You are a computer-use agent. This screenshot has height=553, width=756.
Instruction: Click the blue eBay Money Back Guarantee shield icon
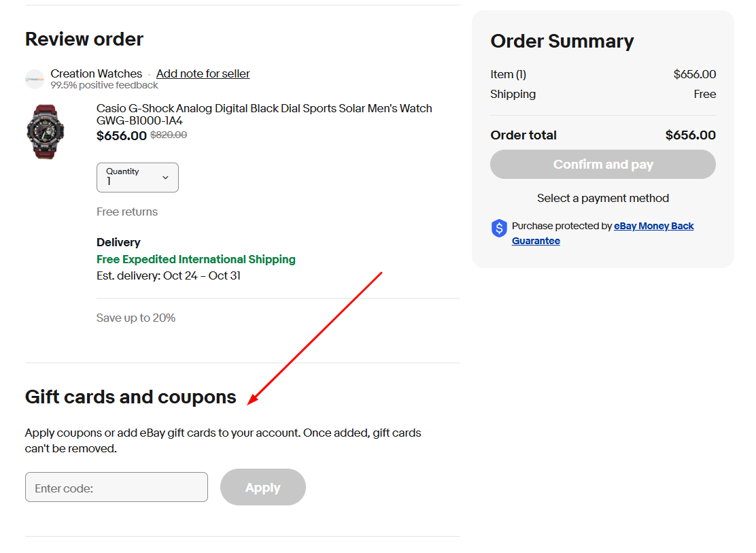pyautogui.click(x=499, y=228)
